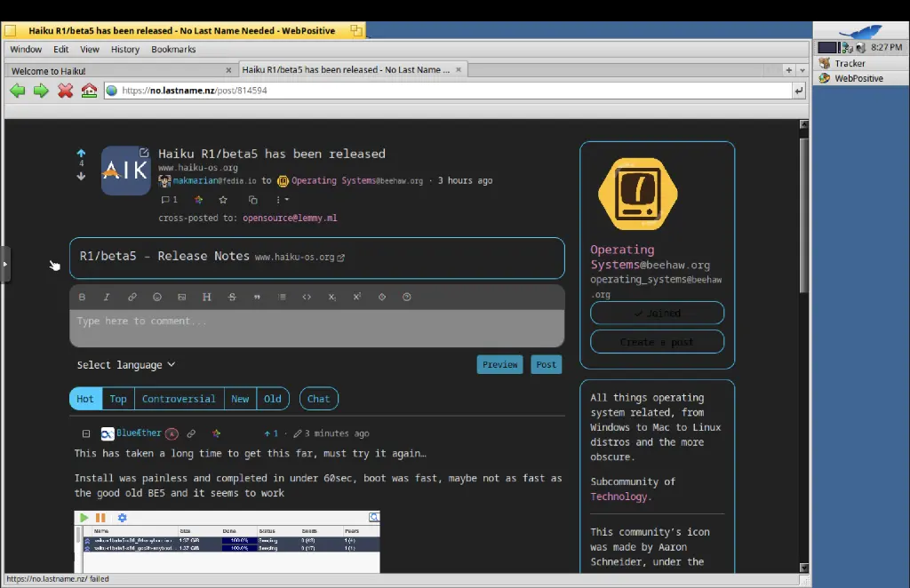This screenshot has height=588, width=910.
Task: Switch to the Welcome to Haiku! tab
Action: pos(121,71)
